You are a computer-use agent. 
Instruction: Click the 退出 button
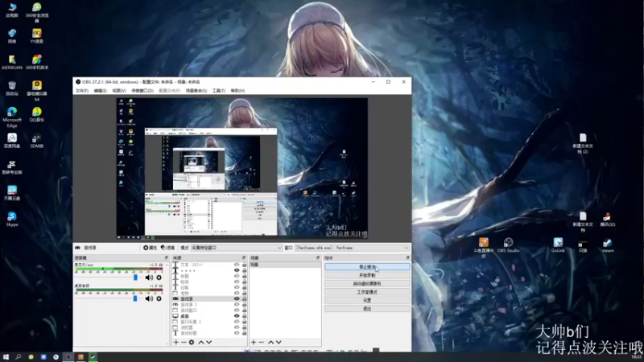click(367, 308)
